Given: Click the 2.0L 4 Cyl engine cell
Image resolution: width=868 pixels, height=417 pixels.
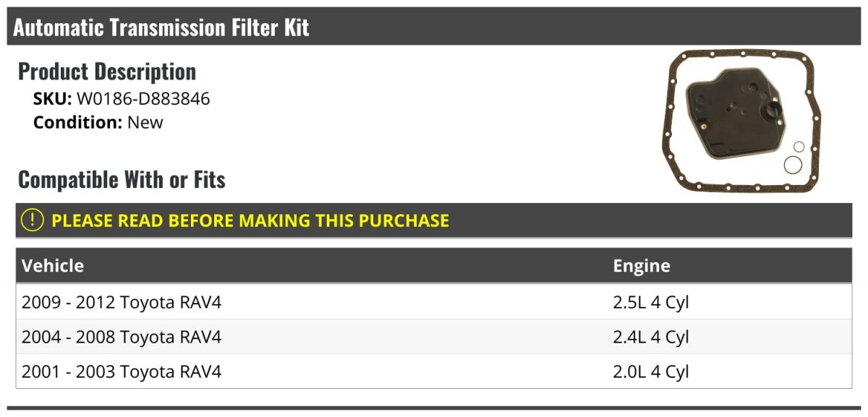Looking at the screenshot, I should (651, 371).
